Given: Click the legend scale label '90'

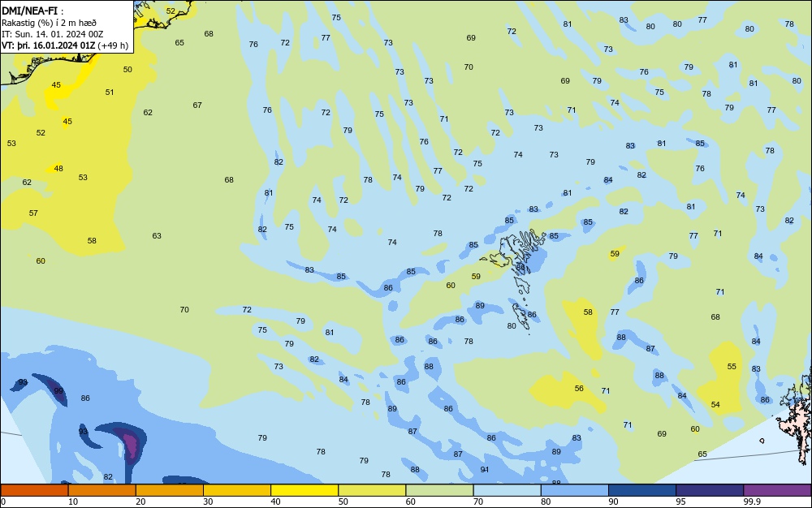Looking at the screenshot, I should [613, 502].
